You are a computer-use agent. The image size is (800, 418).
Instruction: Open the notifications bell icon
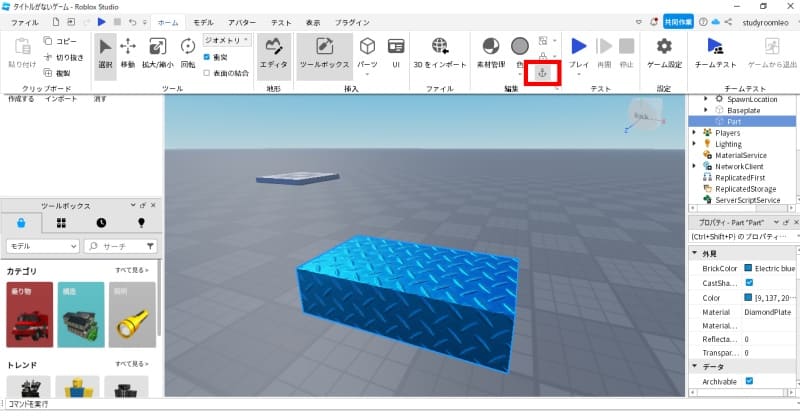pyautogui.click(x=654, y=22)
